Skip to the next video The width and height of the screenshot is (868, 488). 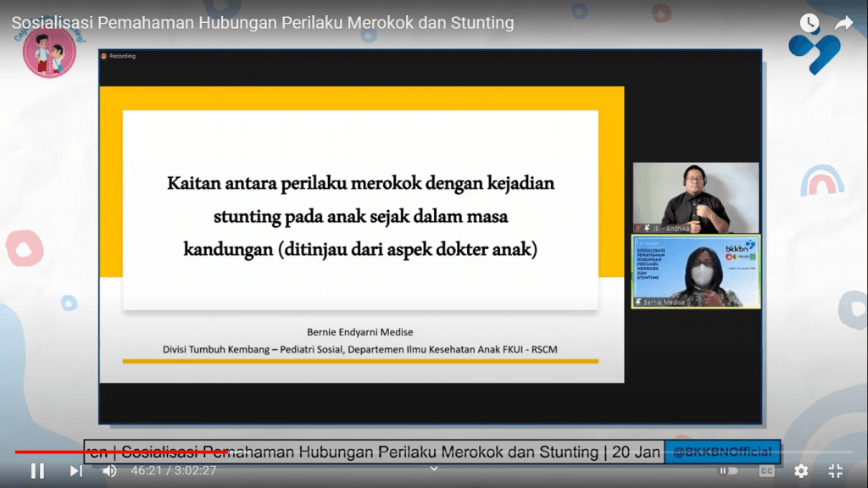coord(75,471)
